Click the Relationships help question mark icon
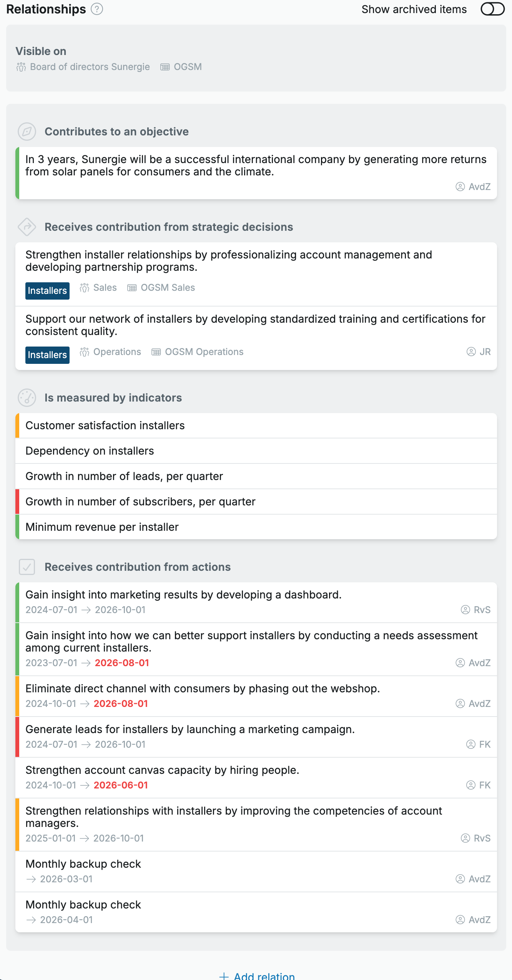Image resolution: width=512 pixels, height=980 pixels. (x=97, y=9)
